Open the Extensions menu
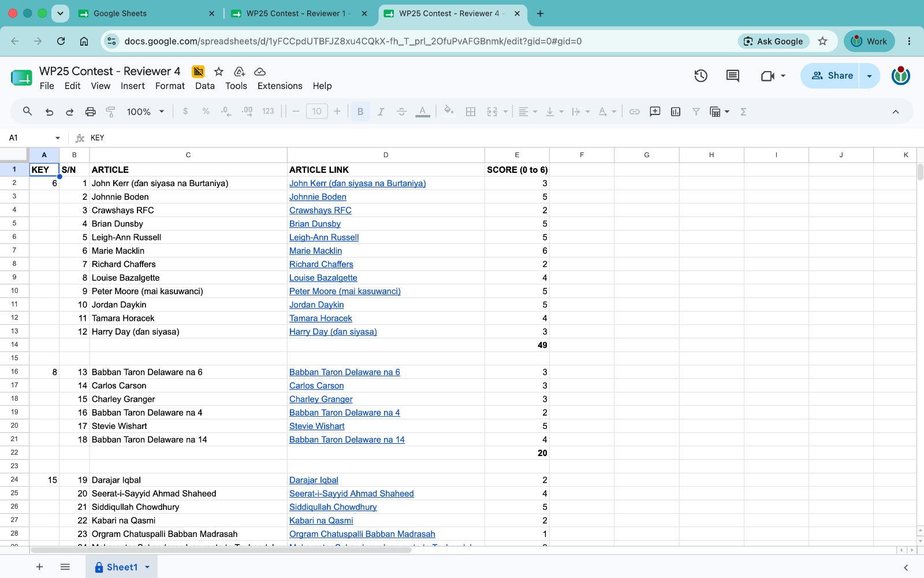Screen dimensions: 924x578 (280, 86)
